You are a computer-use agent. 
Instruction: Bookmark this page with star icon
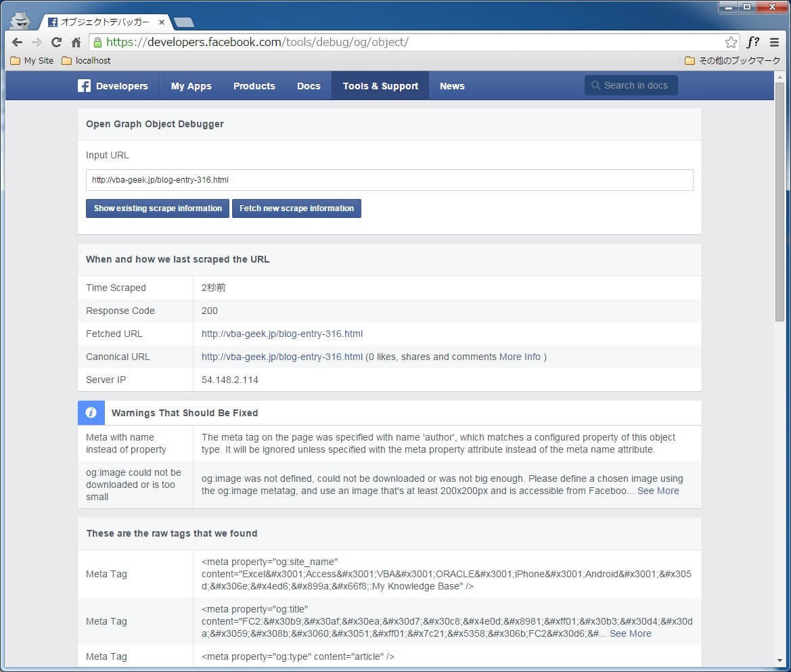(x=731, y=42)
